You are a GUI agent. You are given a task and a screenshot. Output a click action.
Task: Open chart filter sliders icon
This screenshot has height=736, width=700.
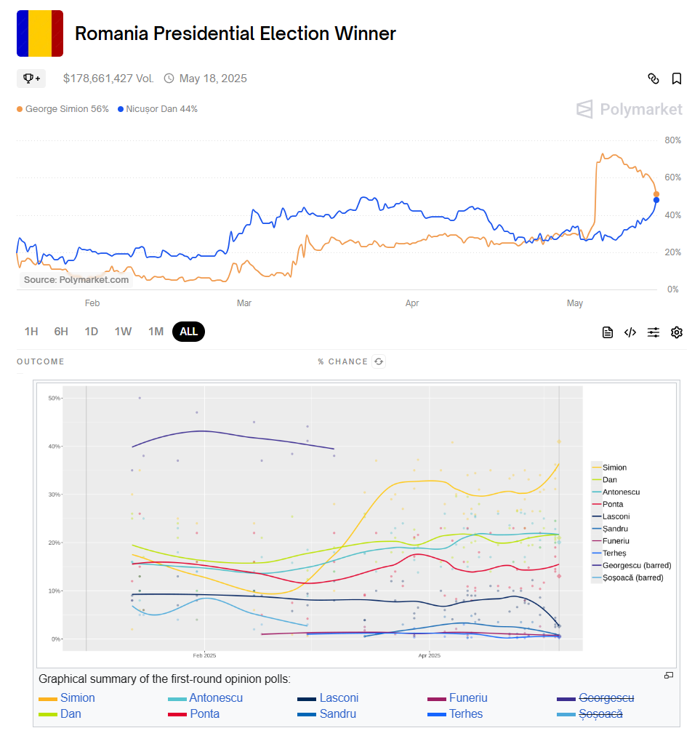click(653, 332)
